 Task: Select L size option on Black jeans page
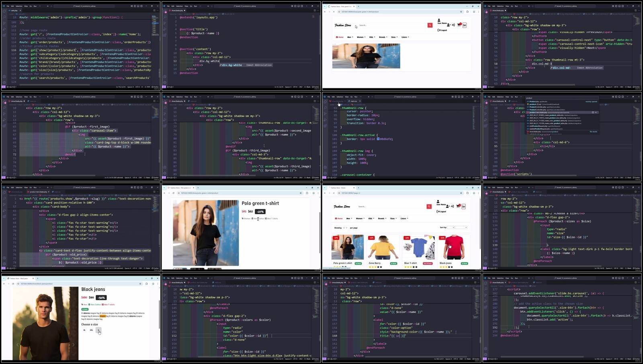pos(98,330)
